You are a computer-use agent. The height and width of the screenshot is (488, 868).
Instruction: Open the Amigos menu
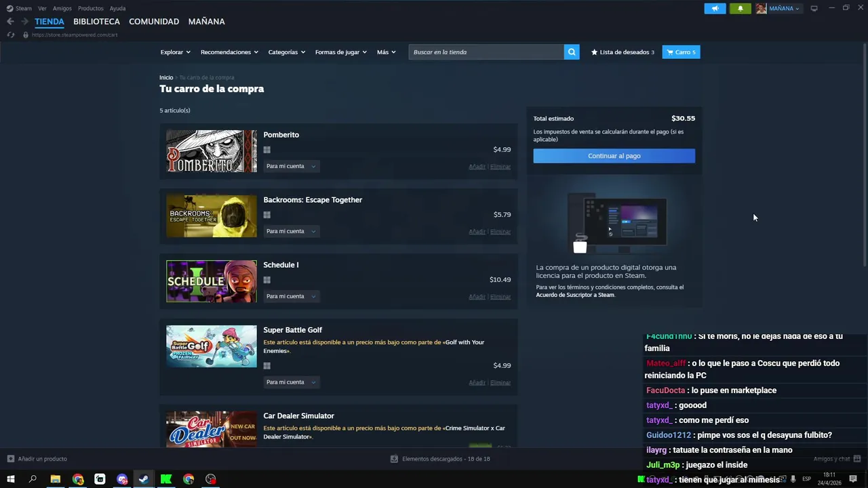[x=62, y=8]
